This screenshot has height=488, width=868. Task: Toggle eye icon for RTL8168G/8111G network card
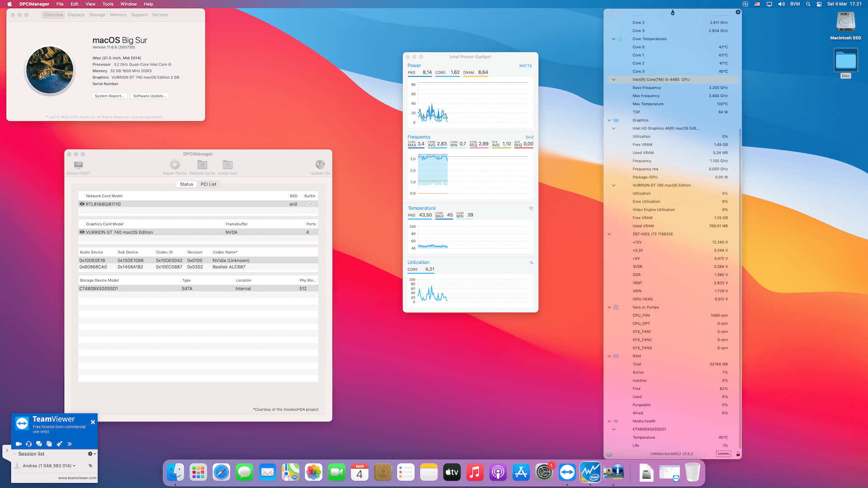(82, 204)
